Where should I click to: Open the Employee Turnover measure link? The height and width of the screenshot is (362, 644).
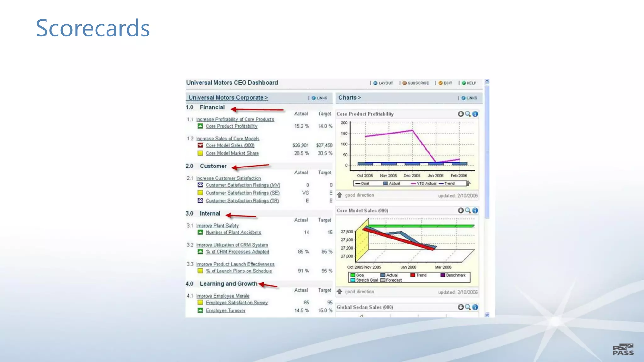tap(225, 310)
